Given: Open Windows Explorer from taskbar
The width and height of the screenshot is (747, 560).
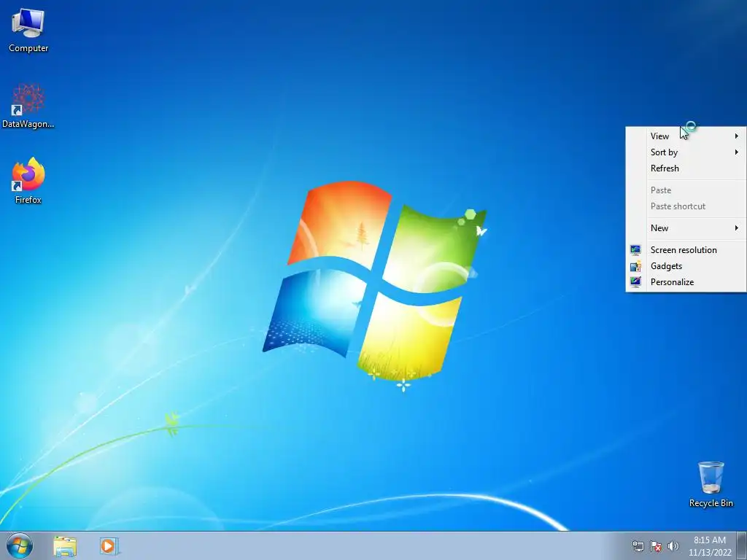Looking at the screenshot, I should click(65, 546).
